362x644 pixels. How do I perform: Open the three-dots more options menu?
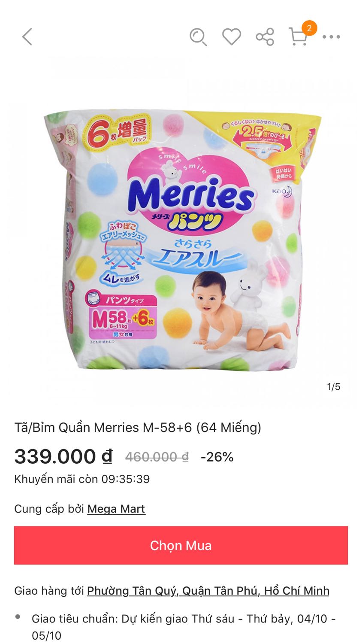click(x=332, y=37)
